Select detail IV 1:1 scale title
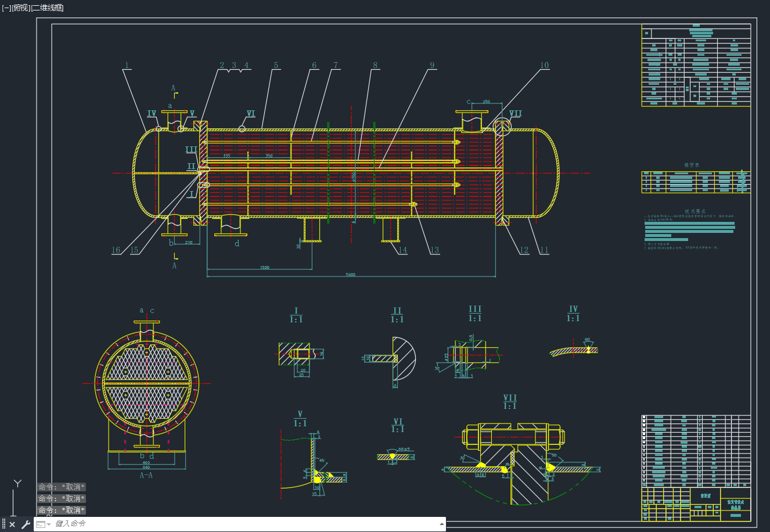The width and height of the screenshot is (770, 532). [573, 314]
